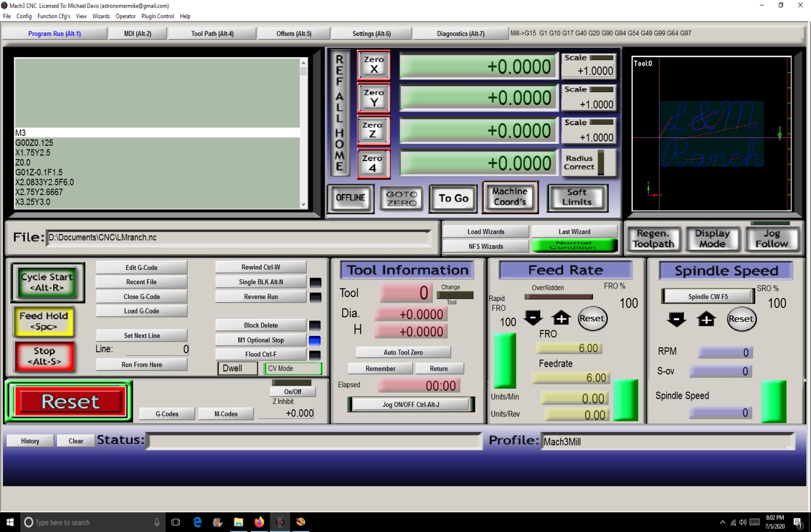The height and width of the screenshot is (532, 811).
Task: Increase feed rate override with plus arrow
Action: click(561, 318)
